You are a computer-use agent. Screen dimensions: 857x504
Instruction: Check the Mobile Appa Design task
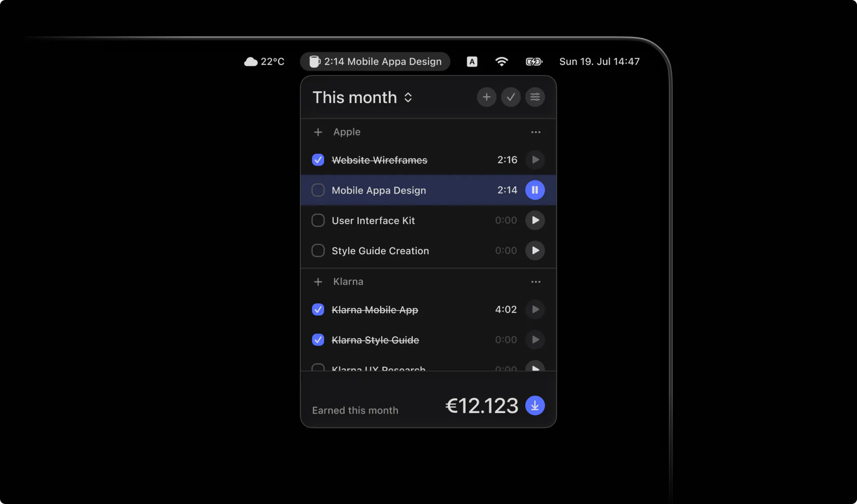(x=318, y=190)
